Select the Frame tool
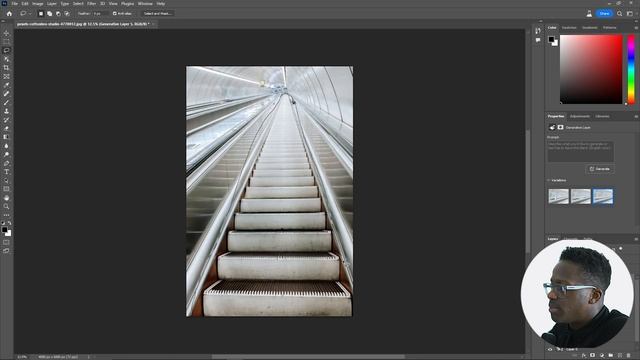 tap(7, 76)
